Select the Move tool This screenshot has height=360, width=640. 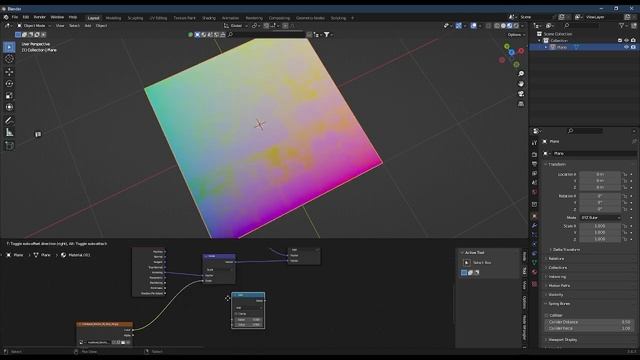(9, 72)
